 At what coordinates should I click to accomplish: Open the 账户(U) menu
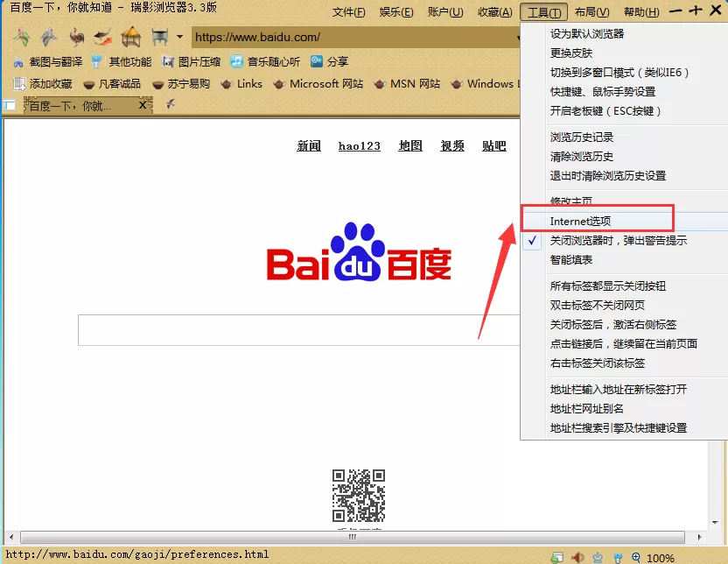pos(445,12)
